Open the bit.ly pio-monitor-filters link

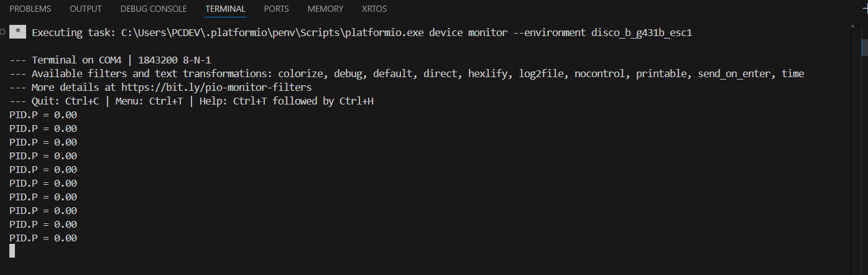[216, 87]
